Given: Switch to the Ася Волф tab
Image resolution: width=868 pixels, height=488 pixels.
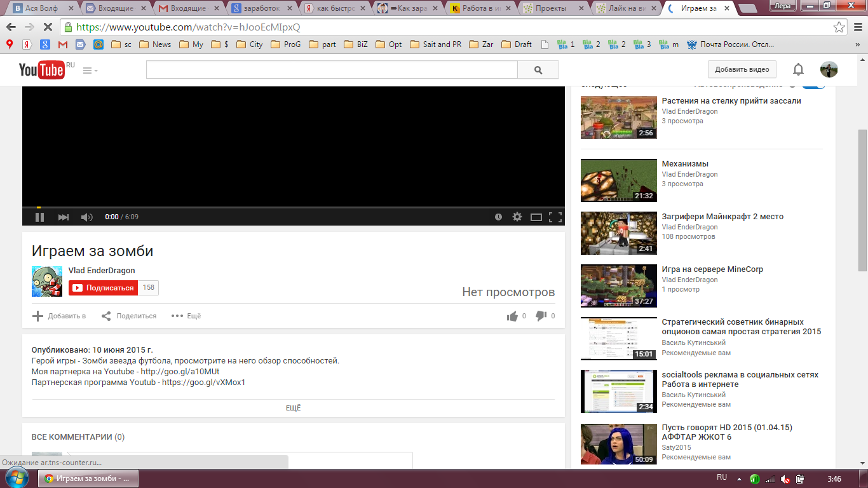Looking at the screenshot, I should coord(44,9).
